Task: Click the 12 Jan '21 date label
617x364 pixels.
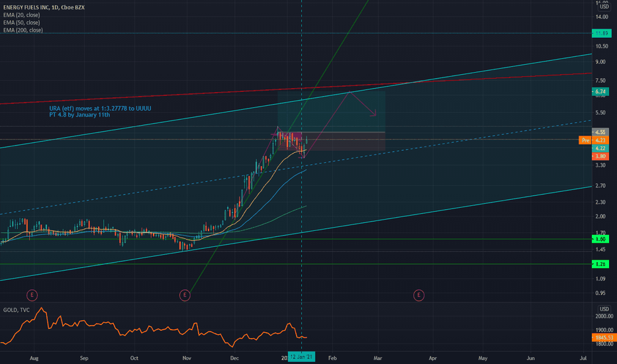Action: click(x=301, y=357)
